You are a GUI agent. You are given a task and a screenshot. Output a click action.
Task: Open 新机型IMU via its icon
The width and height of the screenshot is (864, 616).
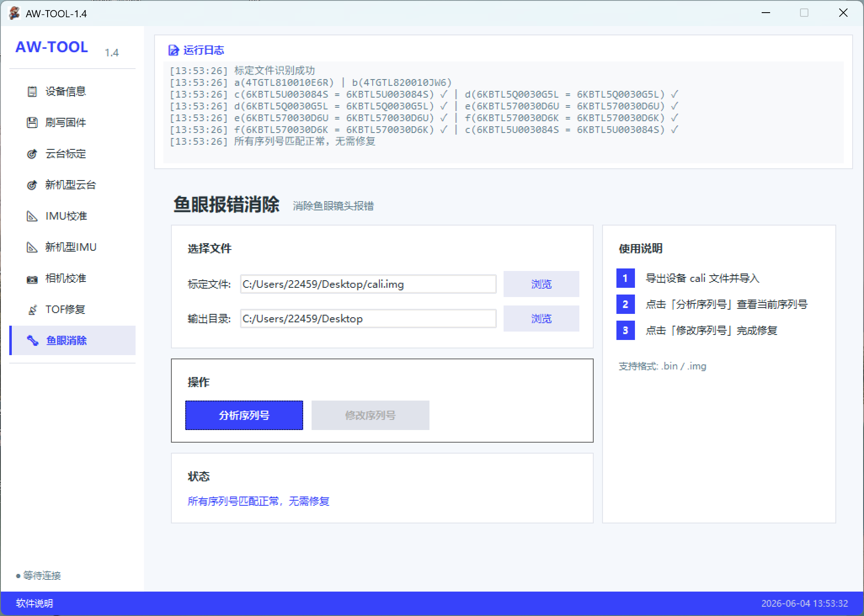tap(32, 247)
